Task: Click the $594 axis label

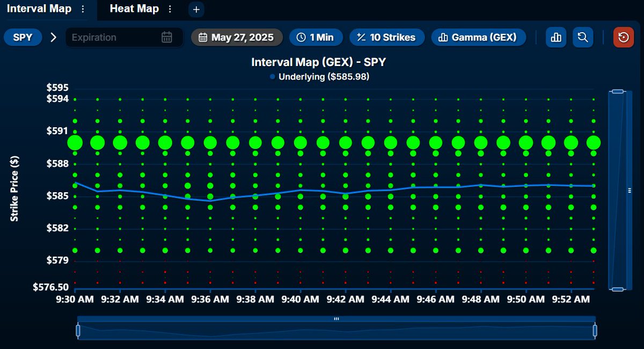Action: click(x=57, y=99)
